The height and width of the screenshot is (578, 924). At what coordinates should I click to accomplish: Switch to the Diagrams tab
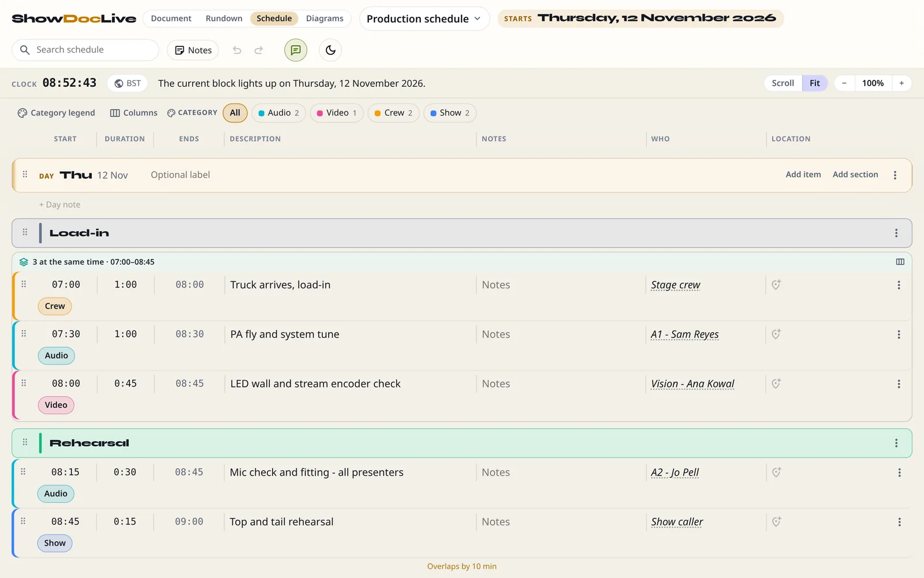pos(325,18)
